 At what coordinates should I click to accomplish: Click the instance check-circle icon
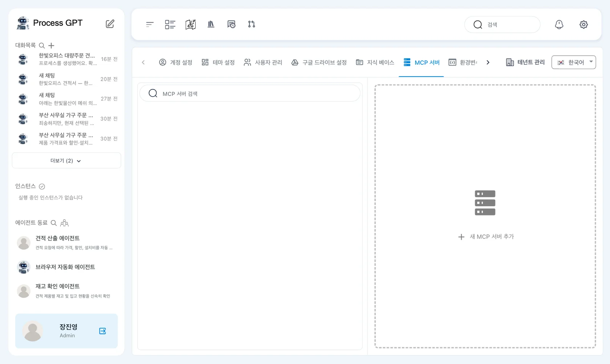[x=42, y=186]
